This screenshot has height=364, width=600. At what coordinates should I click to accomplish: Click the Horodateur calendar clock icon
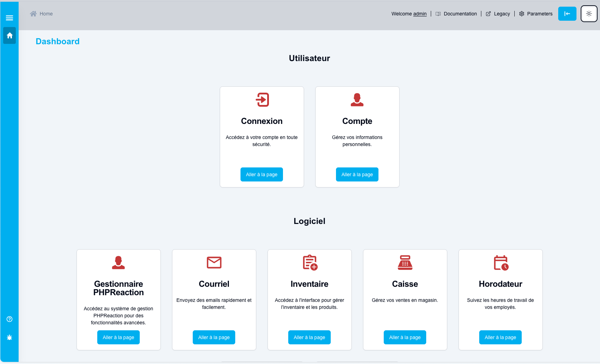[501, 263]
